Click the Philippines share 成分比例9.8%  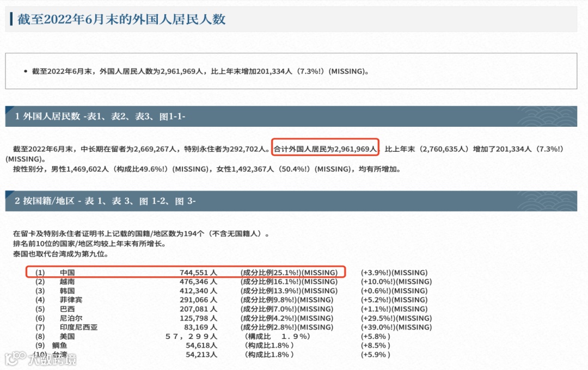click(x=287, y=300)
